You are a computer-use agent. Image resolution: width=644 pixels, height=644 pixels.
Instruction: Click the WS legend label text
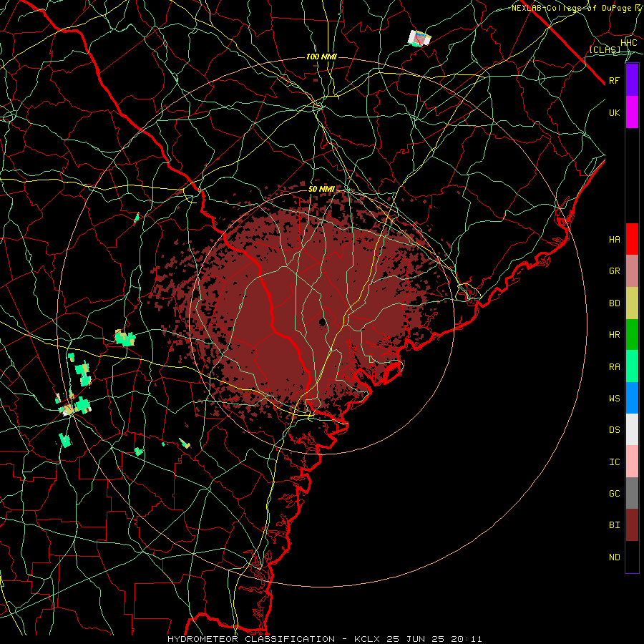pos(615,399)
